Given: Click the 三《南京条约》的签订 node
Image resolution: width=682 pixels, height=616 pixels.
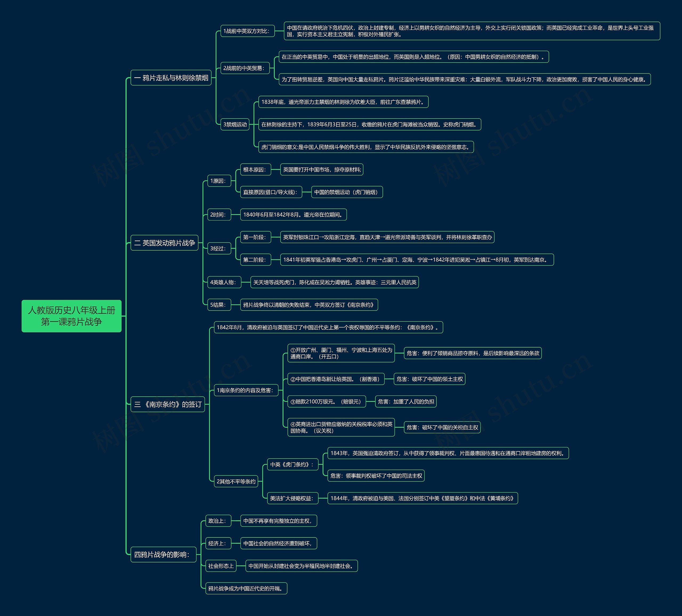Looking at the screenshot, I should (x=168, y=404).
